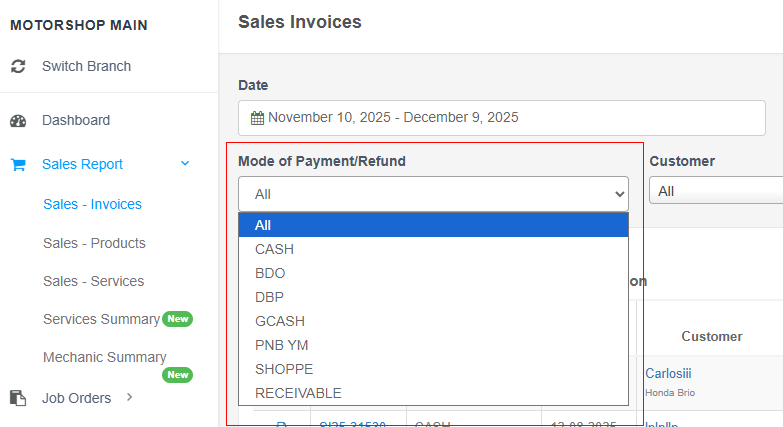Click the Sales Report cart icon
Screen dimensions: 783x427
(18, 165)
